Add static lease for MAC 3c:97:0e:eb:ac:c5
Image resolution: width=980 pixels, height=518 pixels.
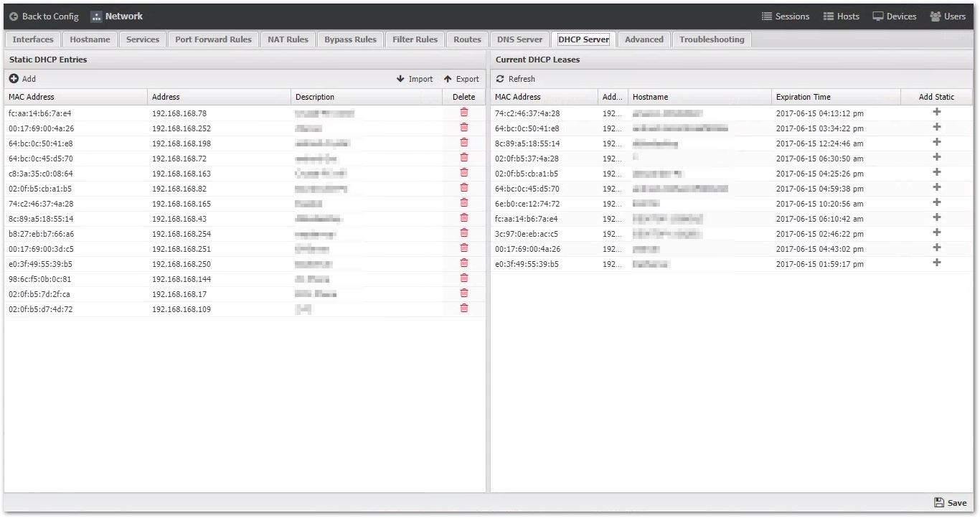pyautogui.click(x=936, y=233)
